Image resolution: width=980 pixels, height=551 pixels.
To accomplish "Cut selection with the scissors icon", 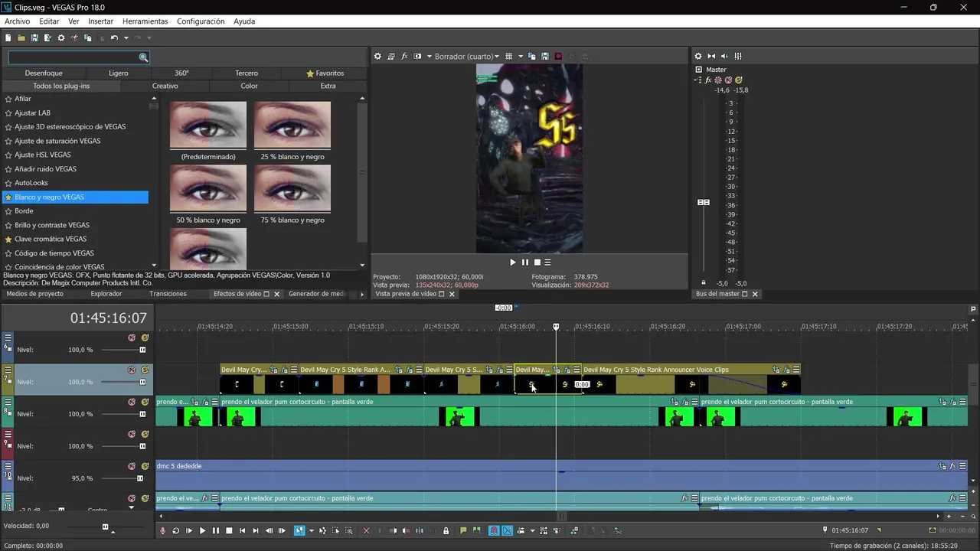I will coord(74,37).
